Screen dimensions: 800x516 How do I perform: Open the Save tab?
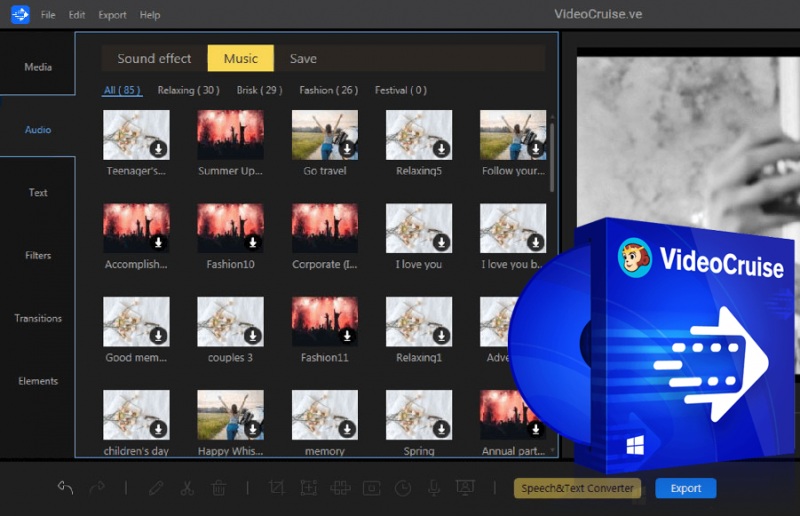point(303,58)
